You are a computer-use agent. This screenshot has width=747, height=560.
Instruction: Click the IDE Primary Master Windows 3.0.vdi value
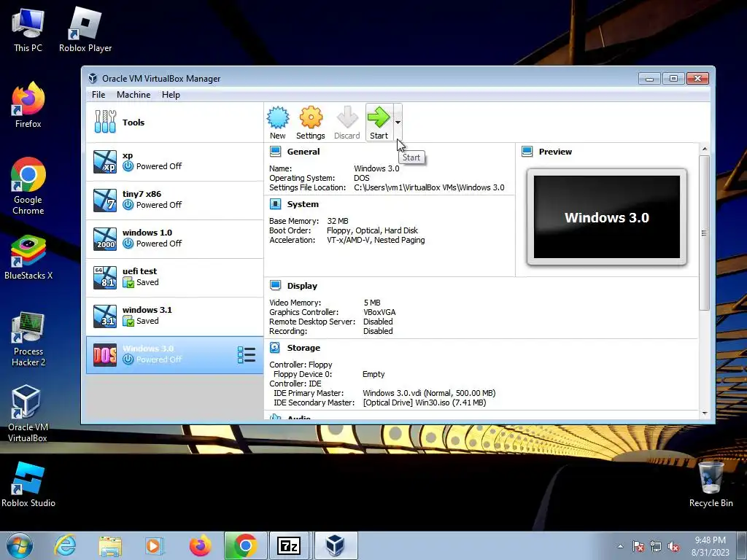[429, 393]
